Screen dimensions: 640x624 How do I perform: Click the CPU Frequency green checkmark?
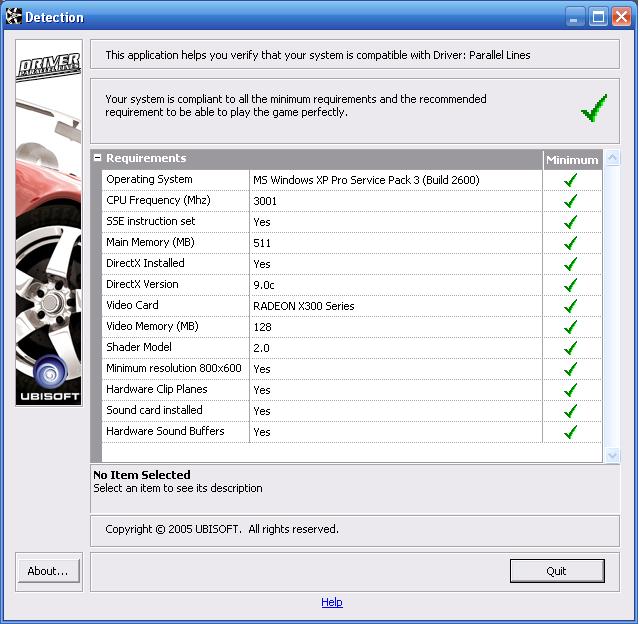(x=571, y=201)
